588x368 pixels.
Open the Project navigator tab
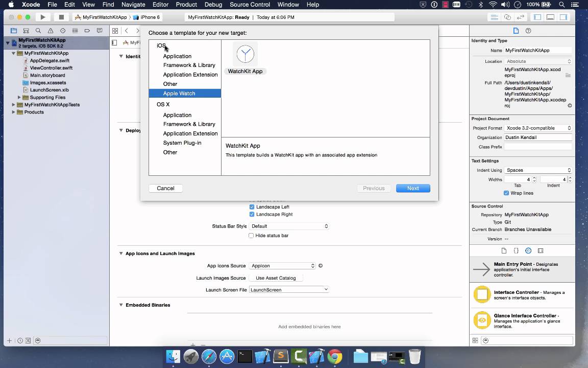[14, 31]
